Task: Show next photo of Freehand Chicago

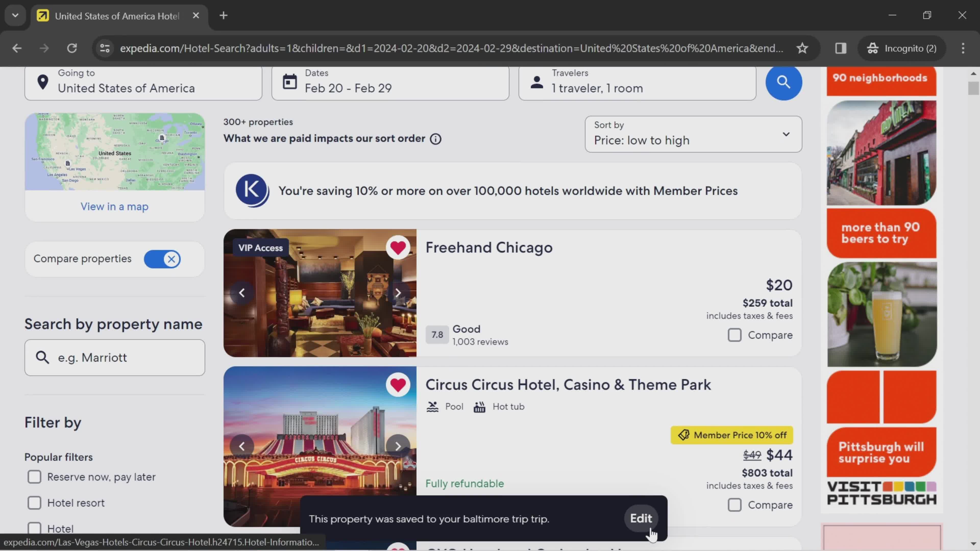Action: (398, 293)
